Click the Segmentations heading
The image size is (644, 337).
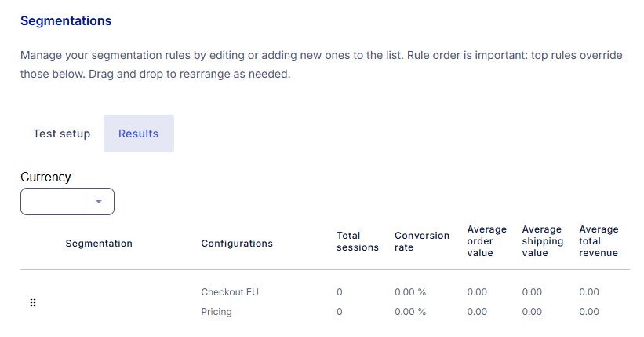click(66, 20)
